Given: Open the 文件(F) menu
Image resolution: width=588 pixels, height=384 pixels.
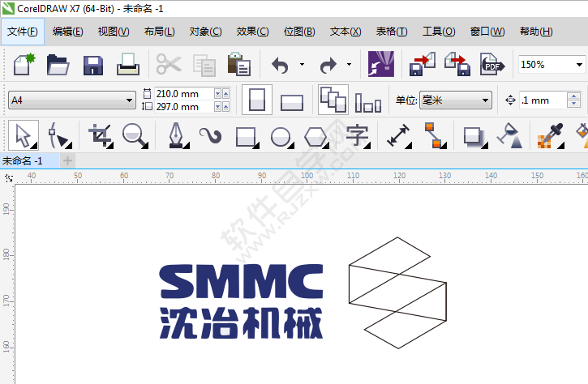Looking at the screenshot, I should coord(23,32).
